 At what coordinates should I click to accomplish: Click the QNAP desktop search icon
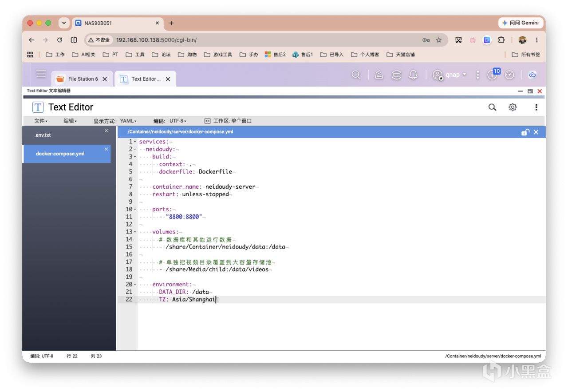356,75
